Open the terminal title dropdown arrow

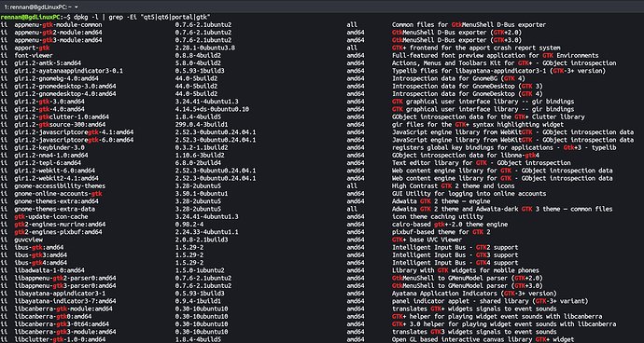click(77, 7)
